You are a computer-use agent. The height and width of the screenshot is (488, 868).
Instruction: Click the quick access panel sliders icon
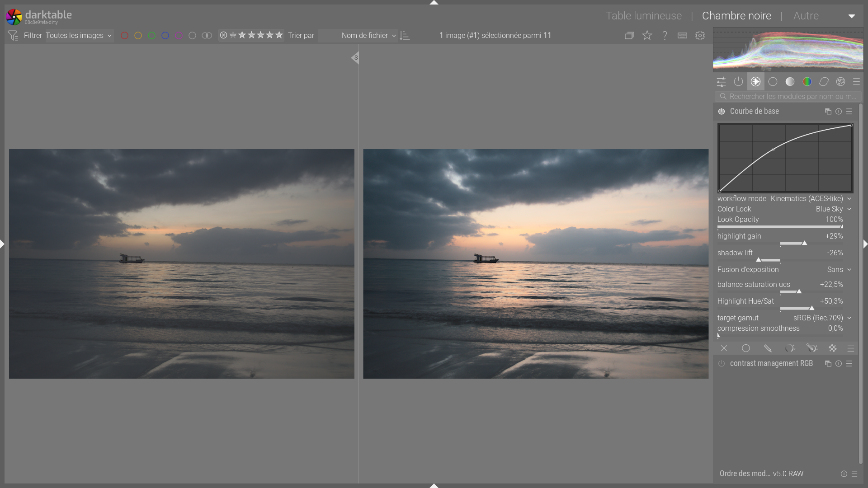[721, 82]
